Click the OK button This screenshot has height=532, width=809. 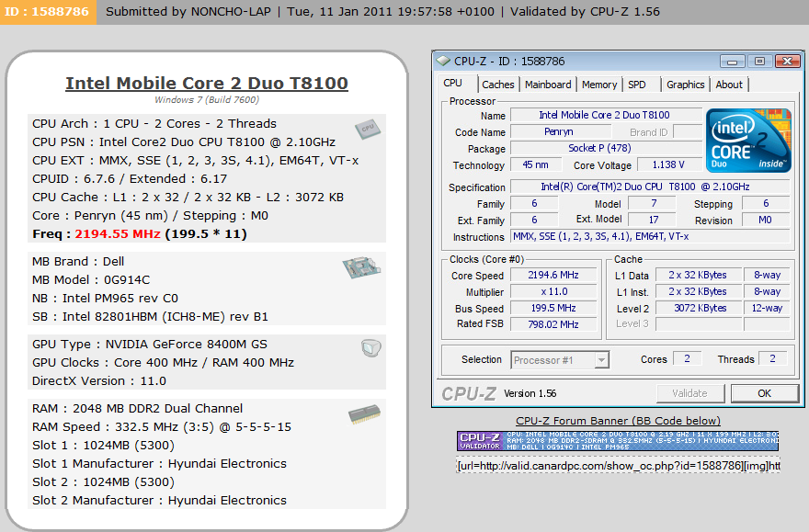pos(764,393)
